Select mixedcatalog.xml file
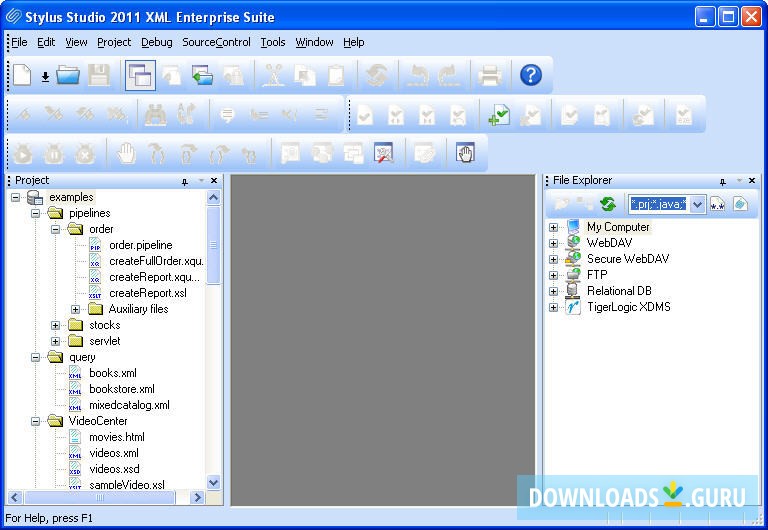 pyautogui.click(x=129, y=405)
